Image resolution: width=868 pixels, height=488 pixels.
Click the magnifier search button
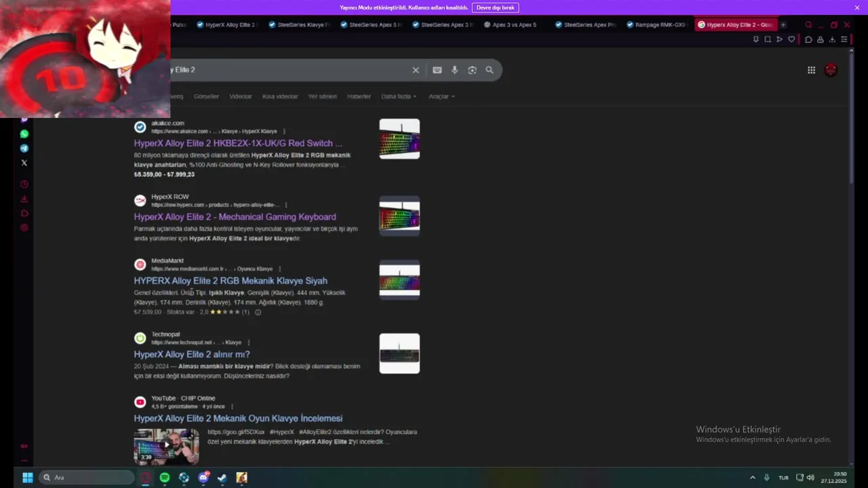point(490,70)
